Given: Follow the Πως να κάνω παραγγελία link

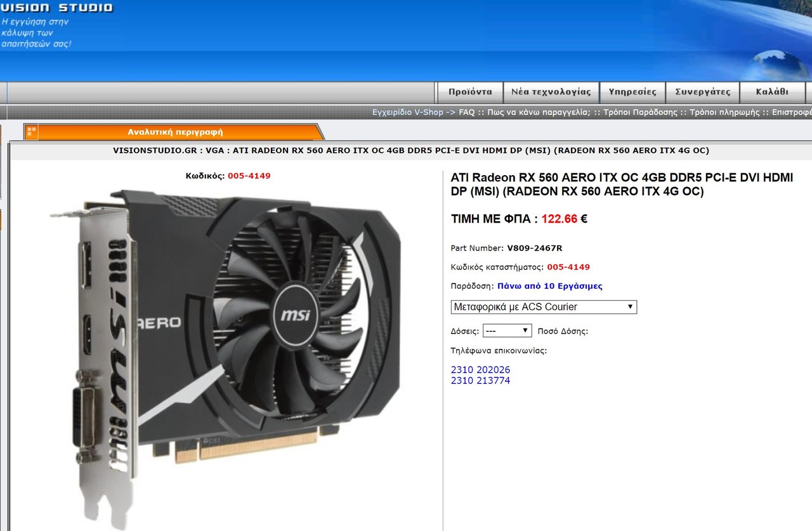Looking at the screenshot, I should tap(539, 112).
